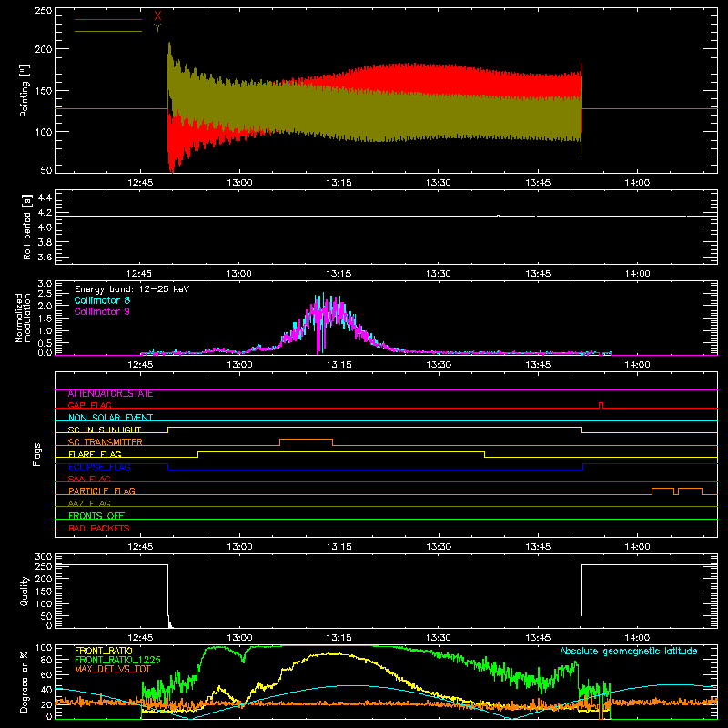Click the SAA_FLAG label
Screen dimensions: 728x728
89,479
